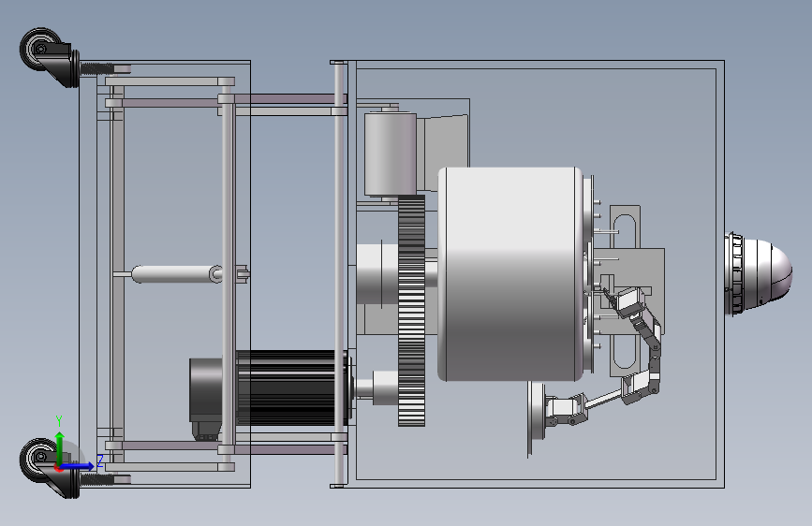This screenshot has width=812, height=526.
Task: Select the horizontal rod inside the left frame
Action: [x=177, y=274]
